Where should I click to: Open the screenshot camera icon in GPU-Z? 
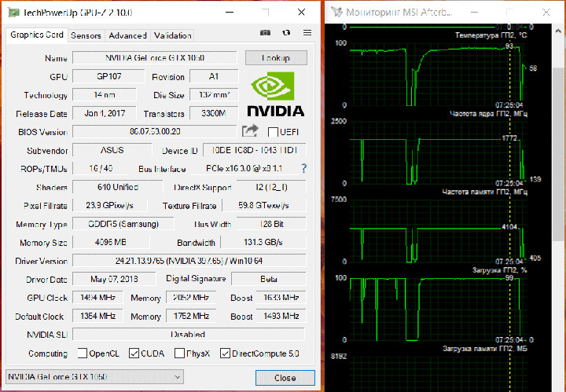pos(266,33)
